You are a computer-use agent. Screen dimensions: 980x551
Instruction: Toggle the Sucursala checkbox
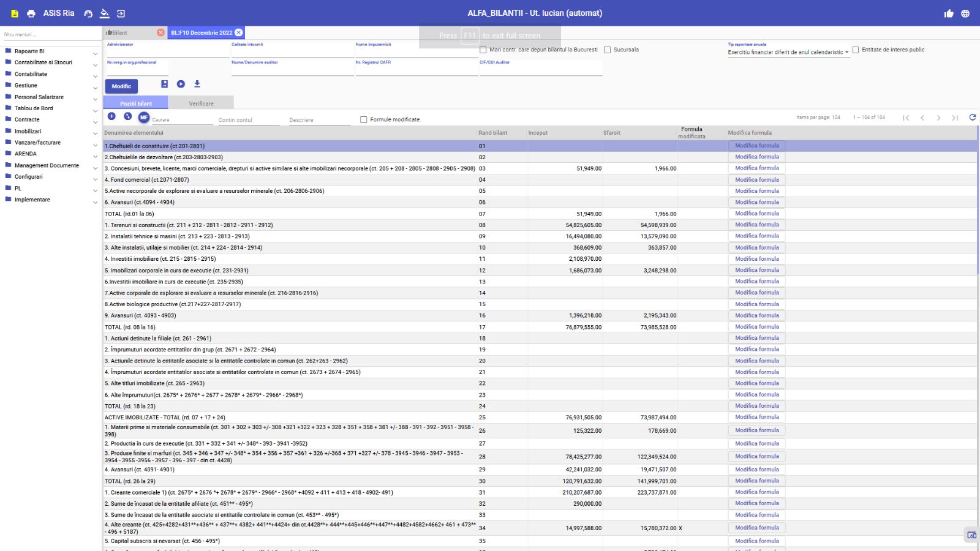(608, 50)
